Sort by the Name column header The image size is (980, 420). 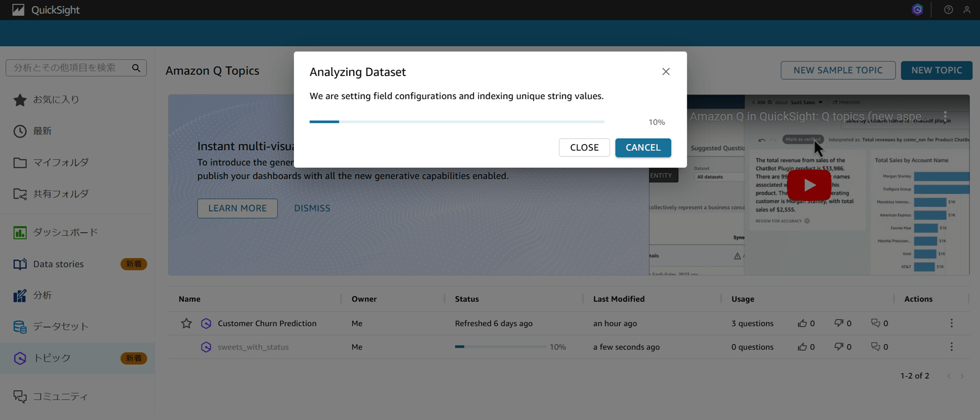(190, 299)
